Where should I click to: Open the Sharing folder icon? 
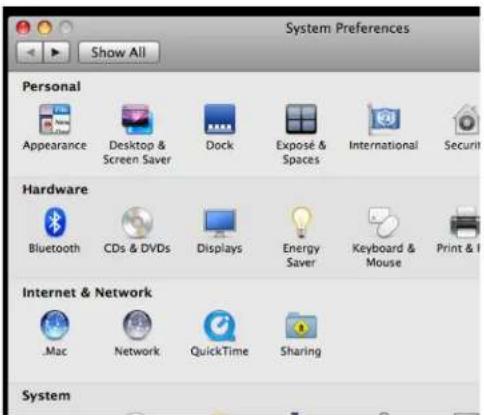click(301, 326)
